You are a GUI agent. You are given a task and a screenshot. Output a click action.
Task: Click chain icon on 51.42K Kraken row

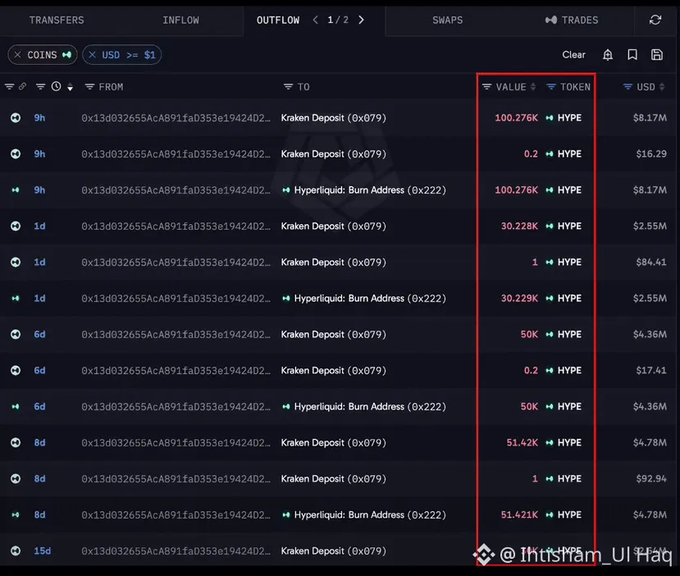click(x=16, y=442)
